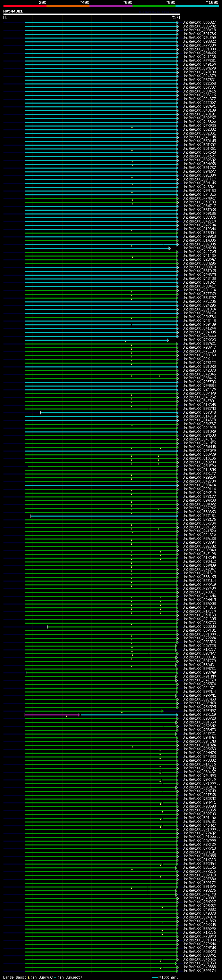Select the UniRef100_B4FBR3 label
Screen dimensions: 222x980
[199, 757]
